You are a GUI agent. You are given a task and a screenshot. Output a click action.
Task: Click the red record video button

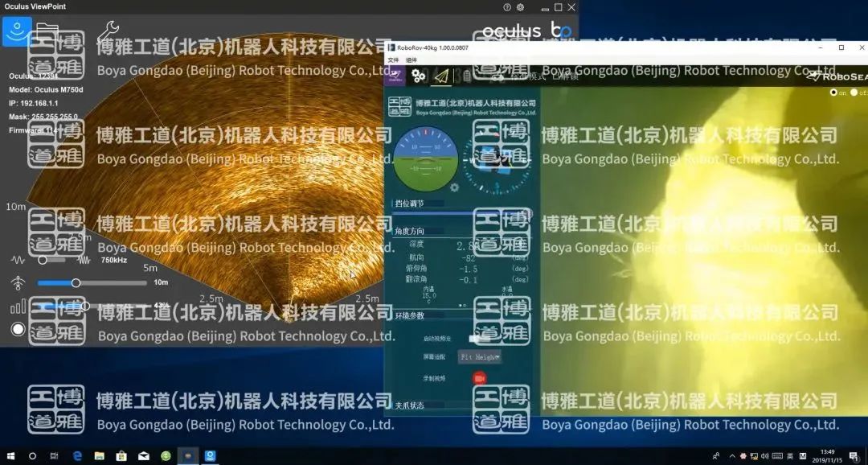(x=480, y=377)
